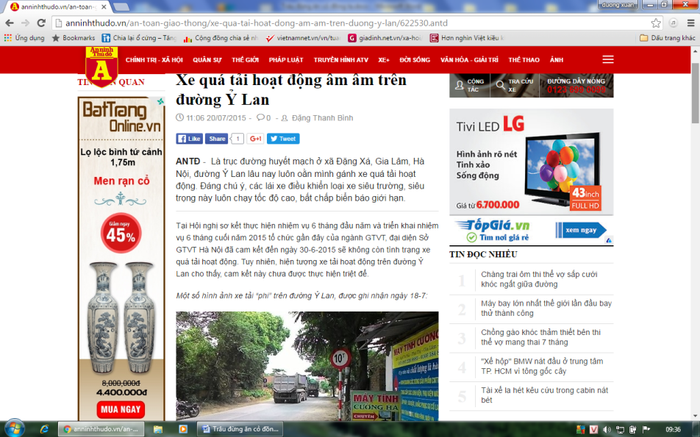Click the Windows Start button
The width and height of the screenshot is (700, 437).
(14, 428)
